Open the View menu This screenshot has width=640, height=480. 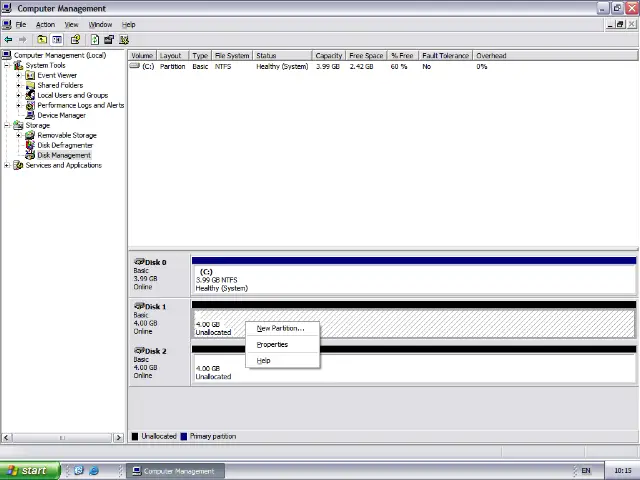pos(71,24)
